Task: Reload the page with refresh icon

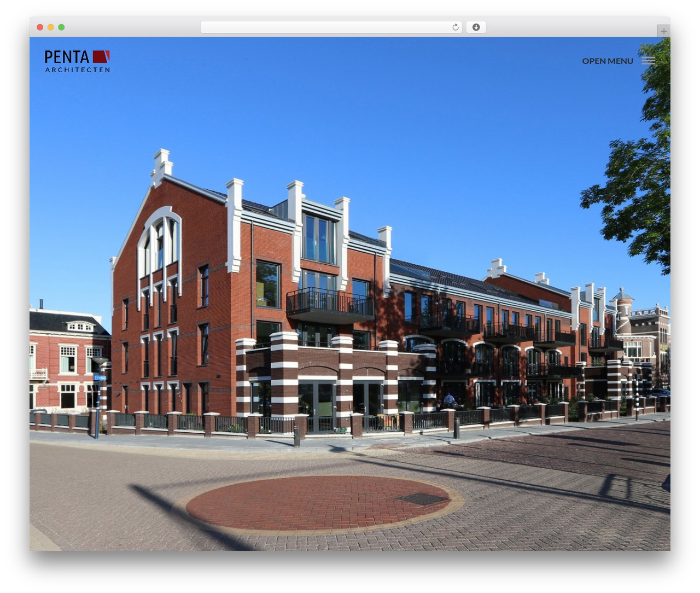Action: tap(456, 27)
